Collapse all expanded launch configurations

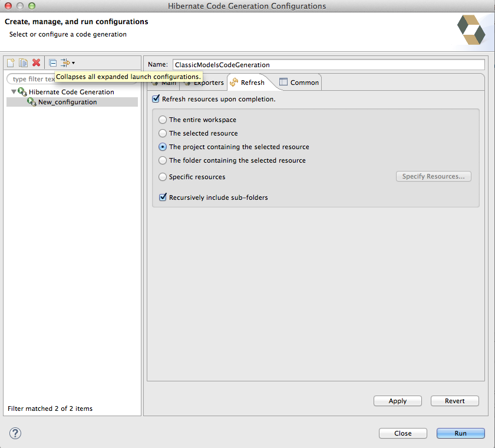pos(52,63)
